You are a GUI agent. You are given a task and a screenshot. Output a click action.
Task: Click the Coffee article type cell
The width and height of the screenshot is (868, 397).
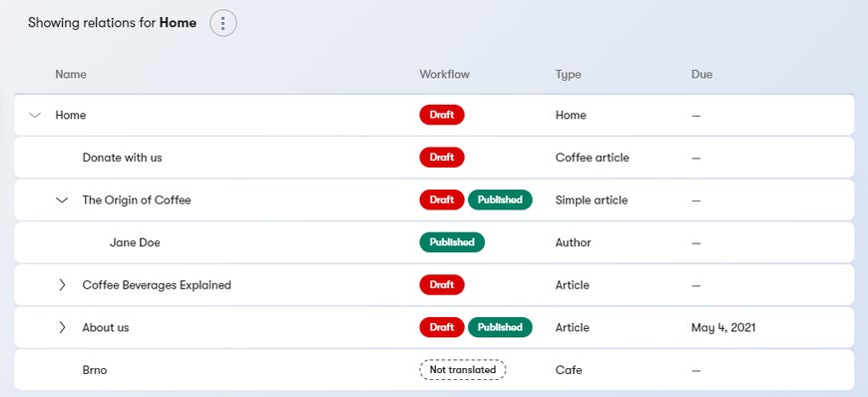click(x=592, y=158)
